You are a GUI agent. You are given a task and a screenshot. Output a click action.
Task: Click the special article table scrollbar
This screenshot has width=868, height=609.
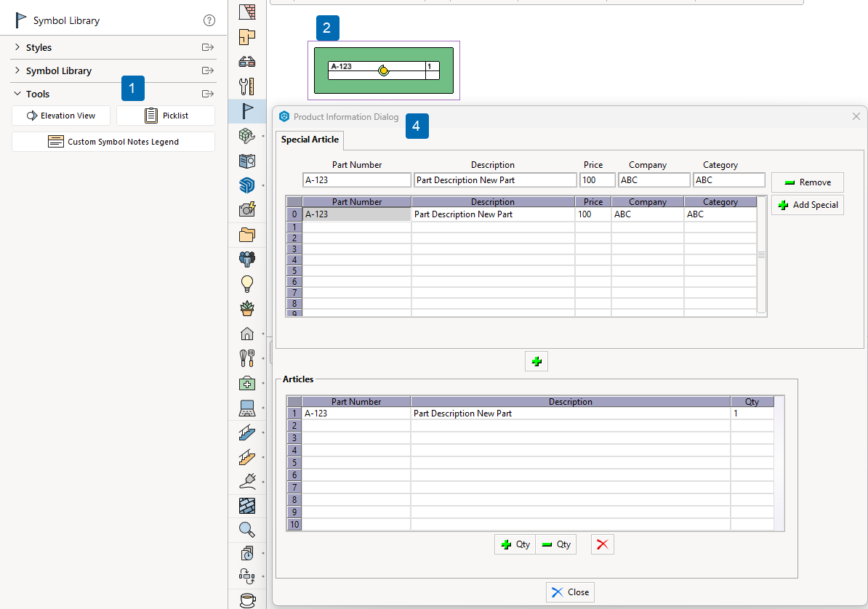tap(762, 255)
